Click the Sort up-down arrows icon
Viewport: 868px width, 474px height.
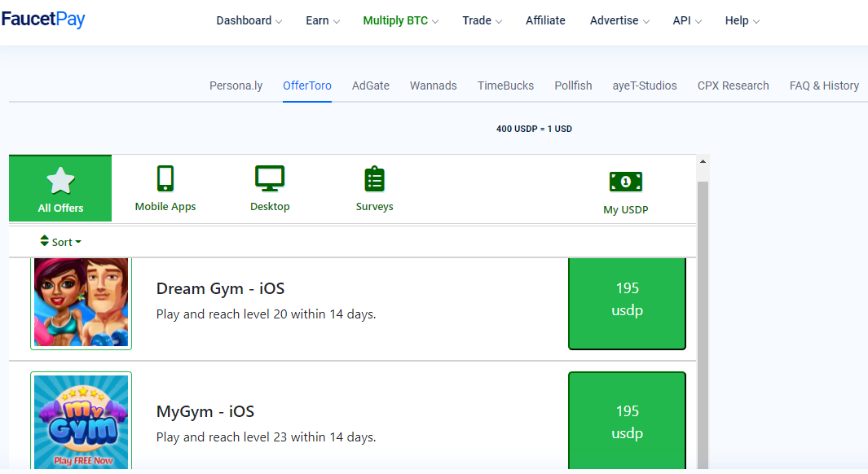coord(44,240)
